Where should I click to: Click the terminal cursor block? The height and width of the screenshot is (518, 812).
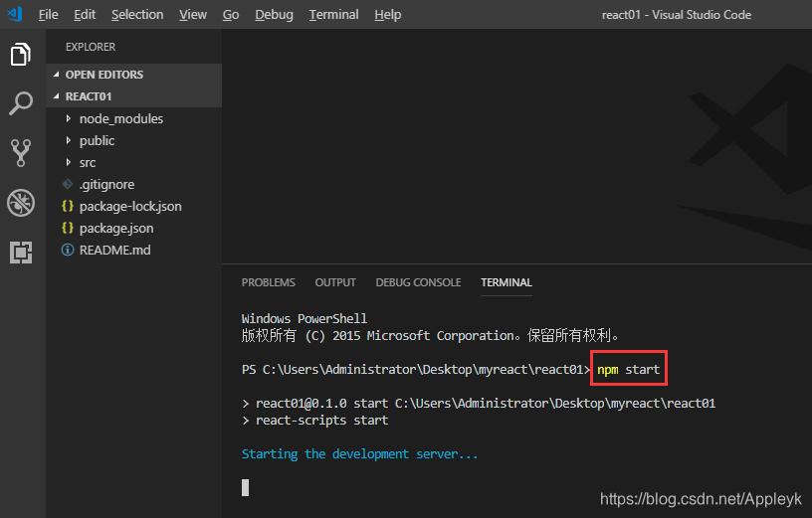point(246,487)
